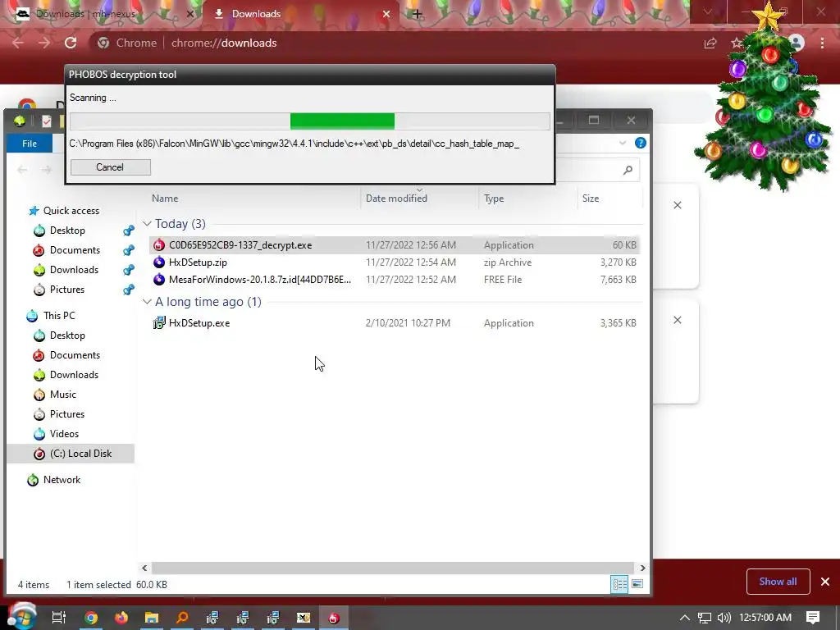The width and height of the screenshot is (840, 630).
Task: Open Downloads under This PC
Action: click(x=74, y=374)
